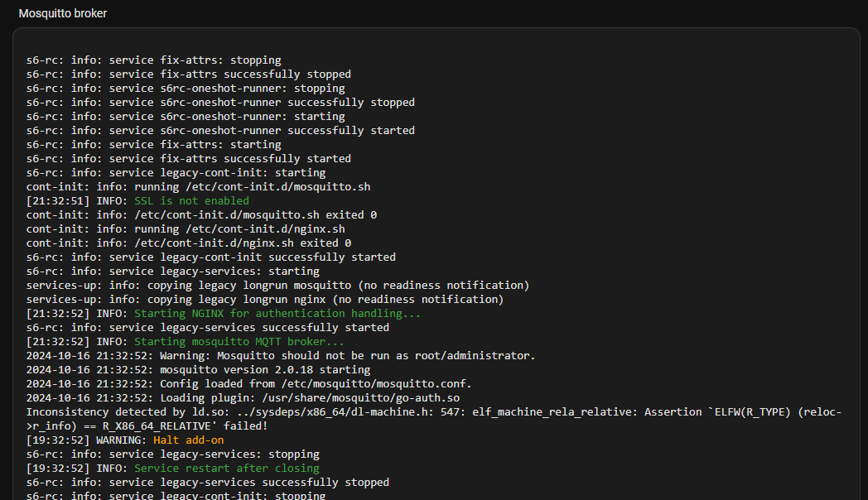Click the "copying legacy longrun mosquitto" line
This screenshot has height=500, width=868.
(277, 286)
